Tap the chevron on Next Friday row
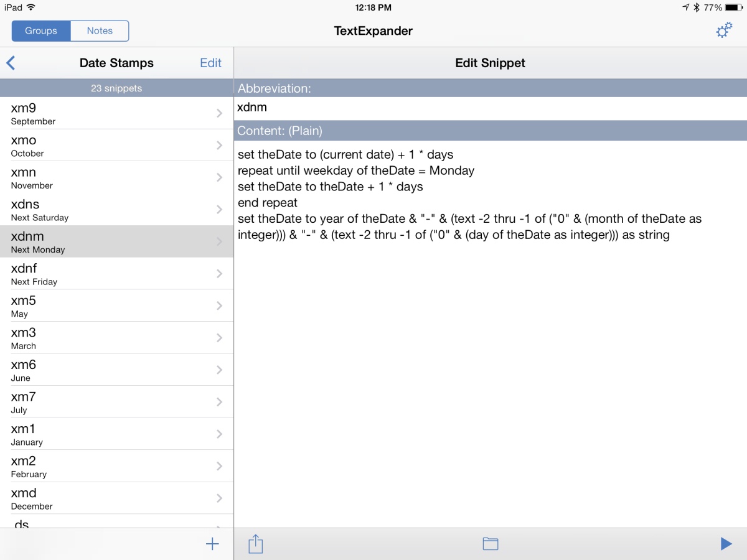Image resolution: width=747 pixels, height=560 pixels. coord(219,274)
